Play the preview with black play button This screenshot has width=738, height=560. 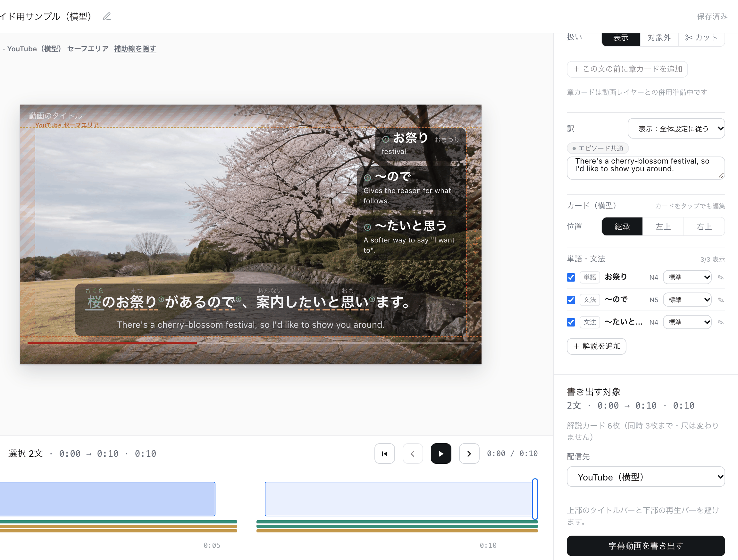[x=441, y=454]
